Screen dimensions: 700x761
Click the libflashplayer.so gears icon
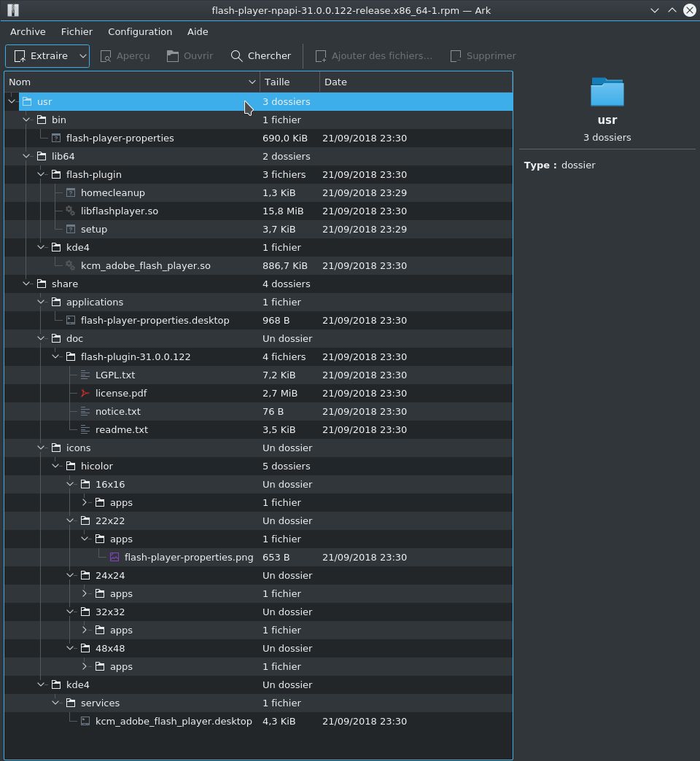click(71, 211)
